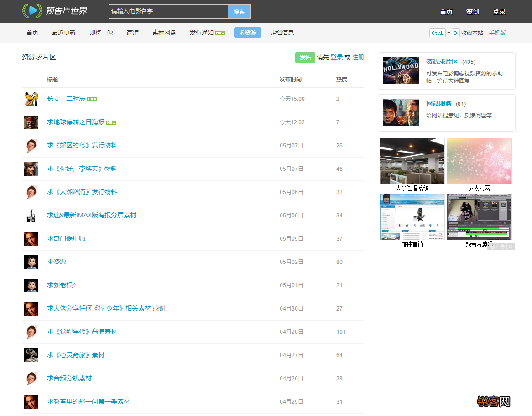The width and height of the screenshot is (532, 416).
Task: Open the post 求刘老根4
Action: (62, 285)
